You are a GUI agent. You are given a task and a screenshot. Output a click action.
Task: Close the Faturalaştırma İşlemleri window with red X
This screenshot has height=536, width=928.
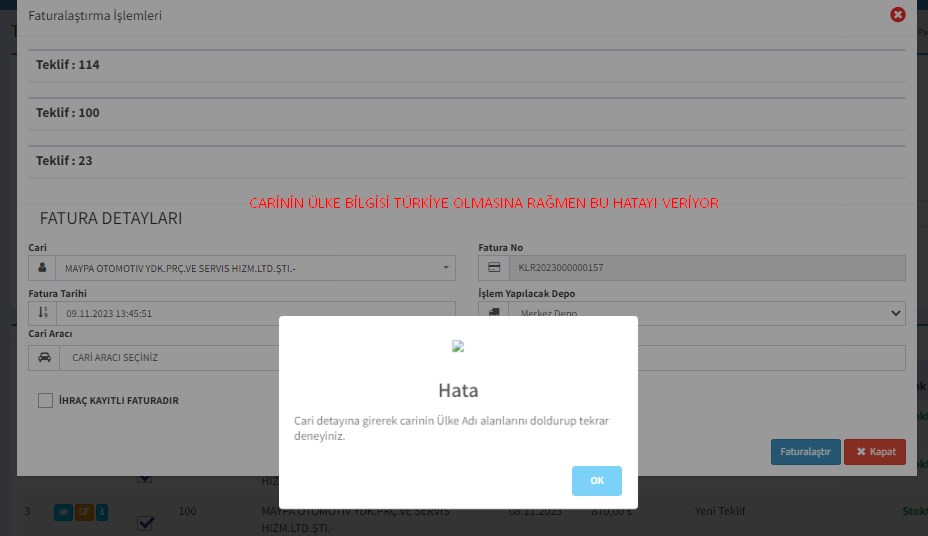897,15
